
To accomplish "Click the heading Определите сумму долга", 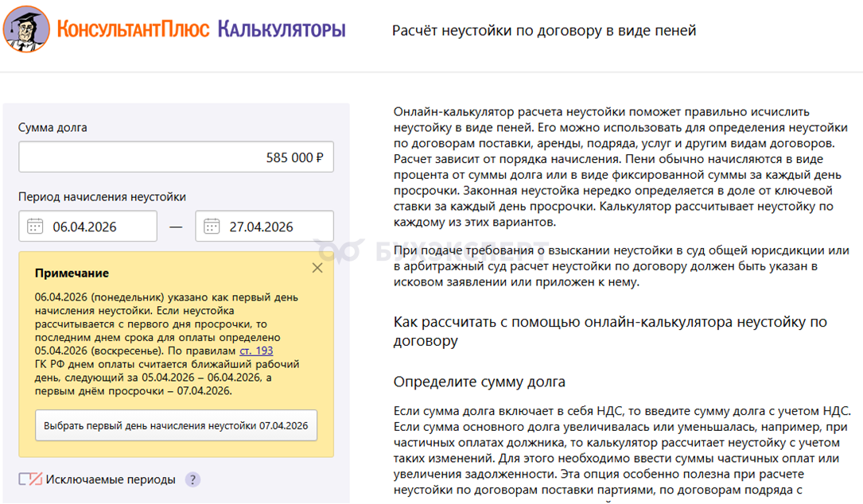I will click(x=480, y=382).
